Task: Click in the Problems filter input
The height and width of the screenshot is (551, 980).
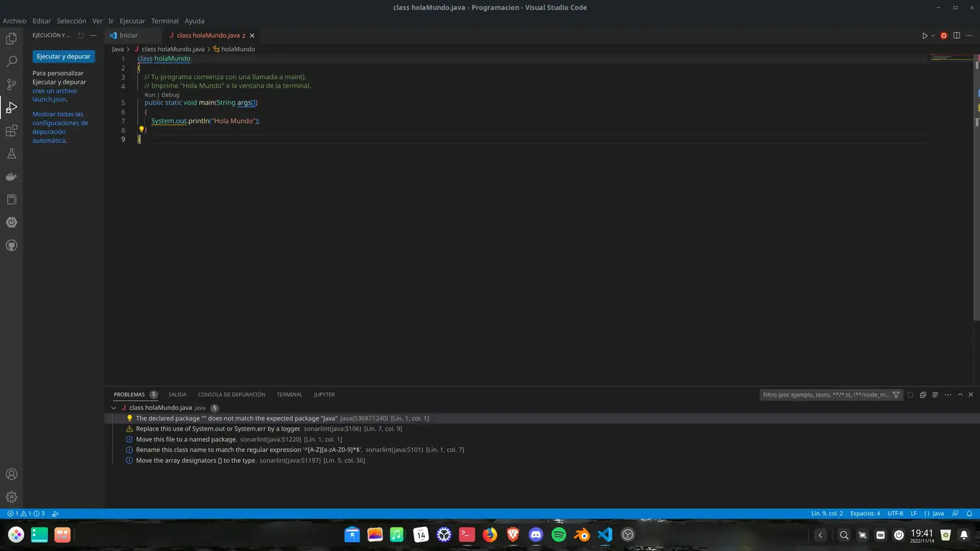Action: [826, 395]
